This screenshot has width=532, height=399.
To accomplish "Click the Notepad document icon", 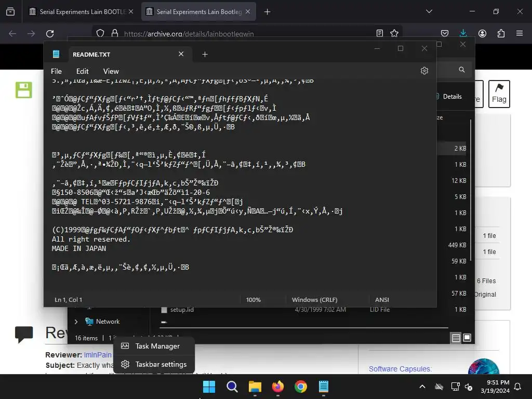I will click(56, 54).
